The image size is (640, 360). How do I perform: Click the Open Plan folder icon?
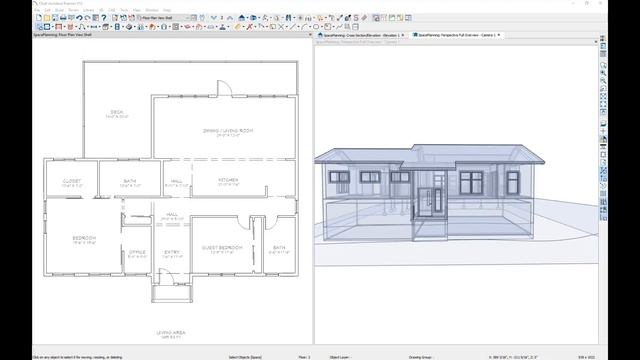click(47, 18)
